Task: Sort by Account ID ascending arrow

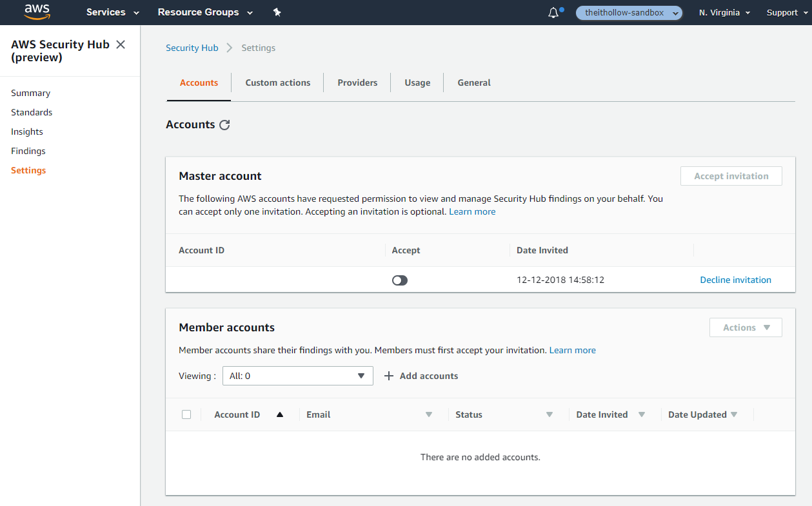Action: click(280, 414)
